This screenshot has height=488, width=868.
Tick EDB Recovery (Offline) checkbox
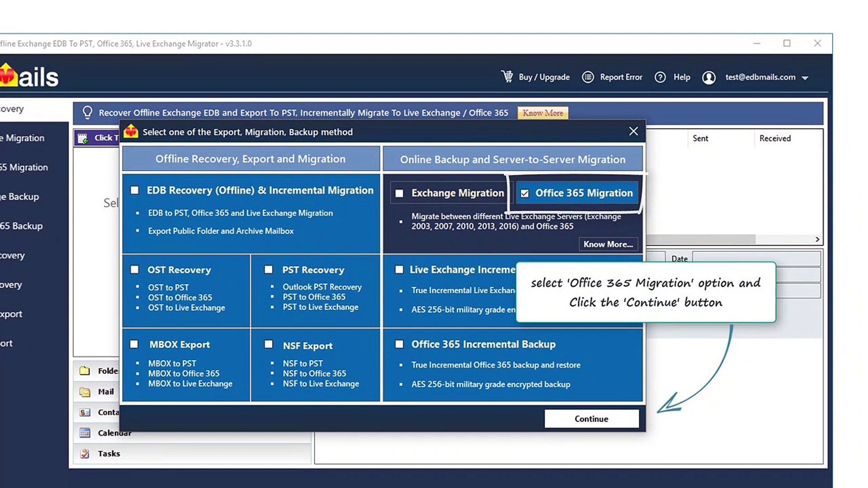point(135,190)
